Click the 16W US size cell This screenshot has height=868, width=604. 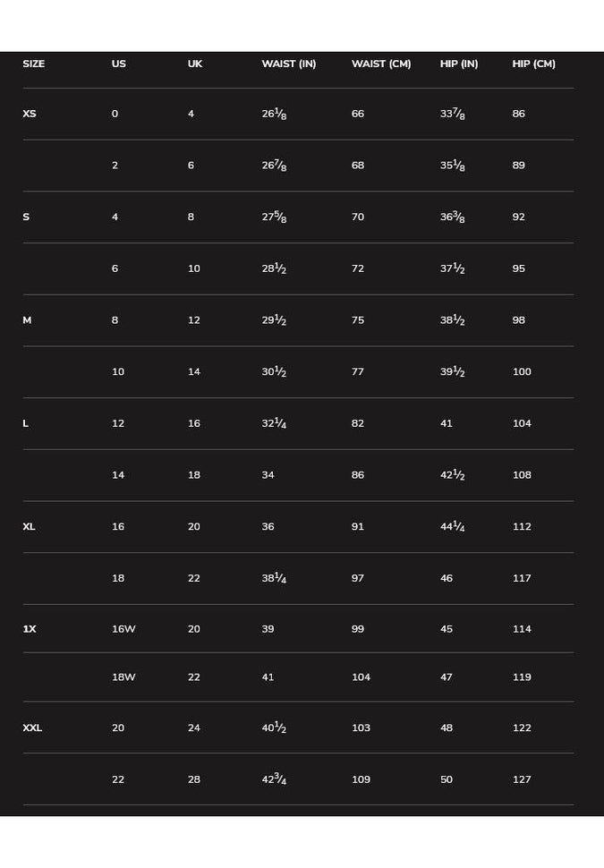coord(123,629)
